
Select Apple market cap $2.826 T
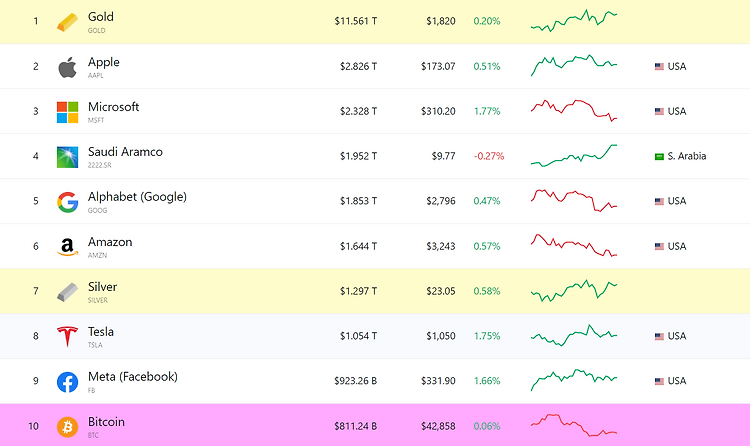358,66
